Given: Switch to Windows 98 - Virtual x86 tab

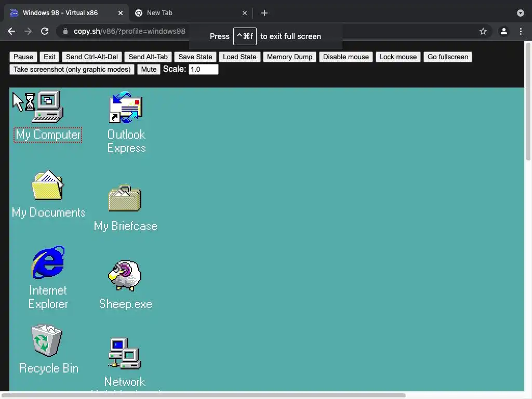Looking at the screenshot, I should 66,13.
